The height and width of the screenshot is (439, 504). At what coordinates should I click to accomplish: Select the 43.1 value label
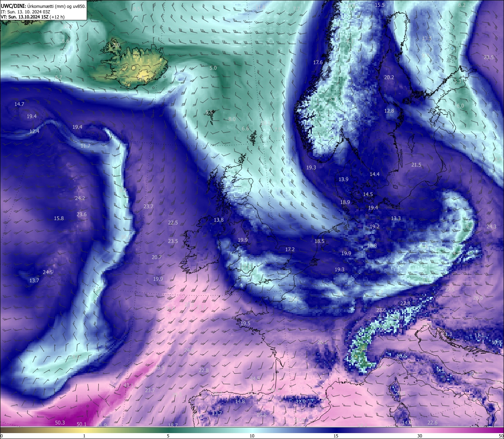pyautogui.click(x=128, y=385)
